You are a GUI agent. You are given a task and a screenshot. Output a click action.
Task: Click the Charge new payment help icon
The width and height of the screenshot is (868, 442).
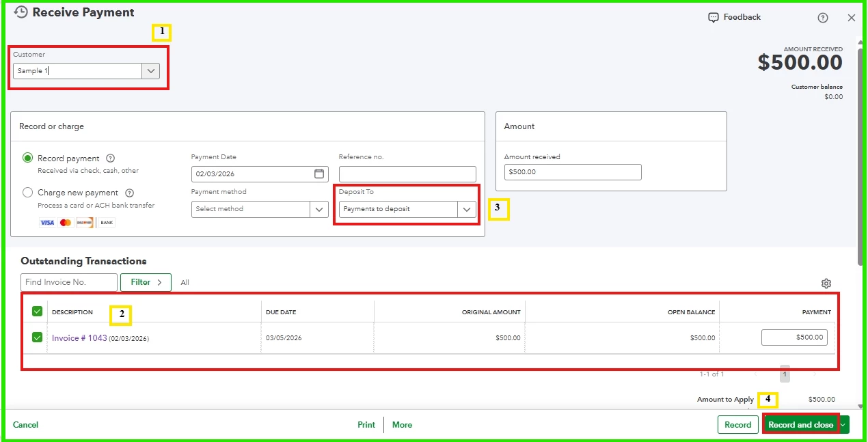(130, 193)
